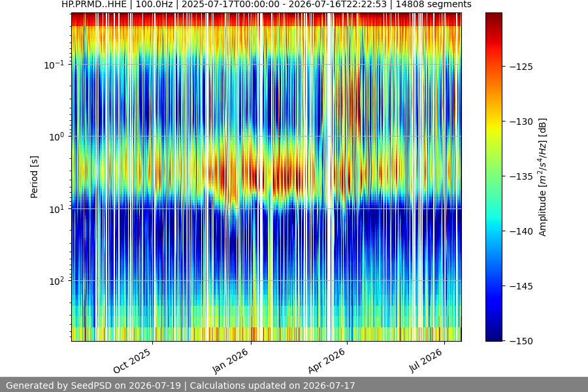Click the -140 colorbar tick label
The height and width of the screenshot is (392, 588).
coord(521,231)
